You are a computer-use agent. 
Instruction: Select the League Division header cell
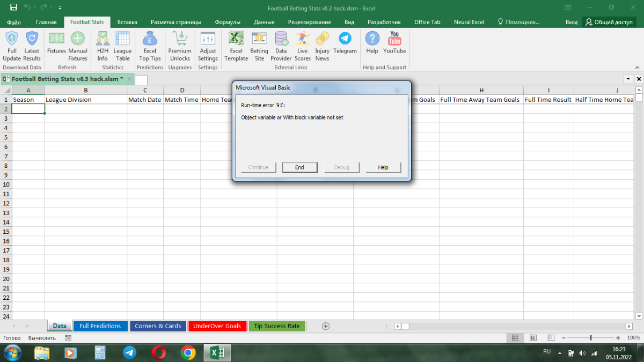tap(86, 100)
